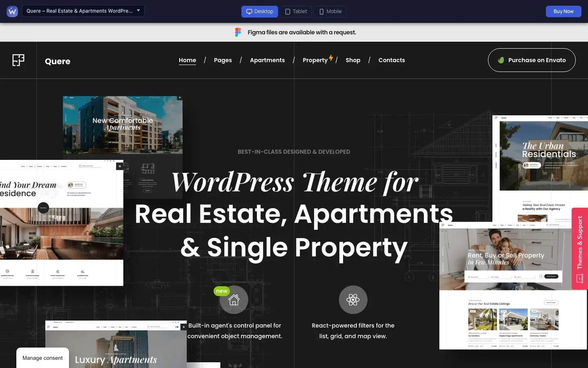Click built-in agent's control panel description

pos(235,331)
